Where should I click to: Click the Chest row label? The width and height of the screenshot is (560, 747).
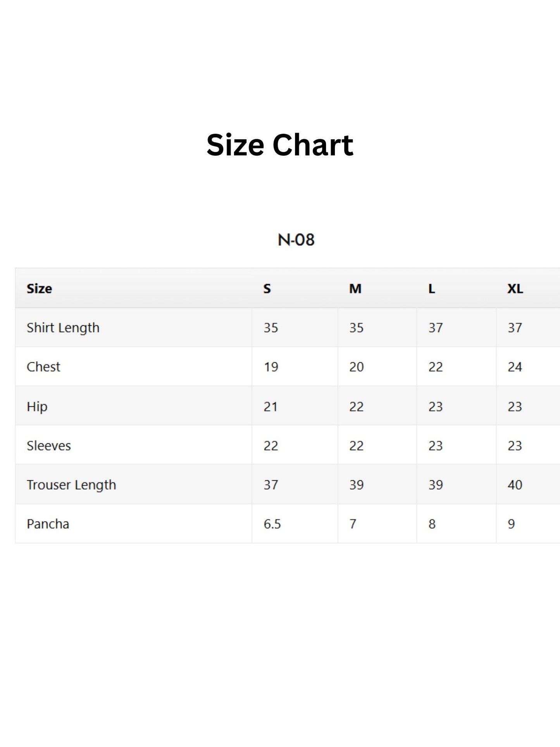[x=43, y=367]
